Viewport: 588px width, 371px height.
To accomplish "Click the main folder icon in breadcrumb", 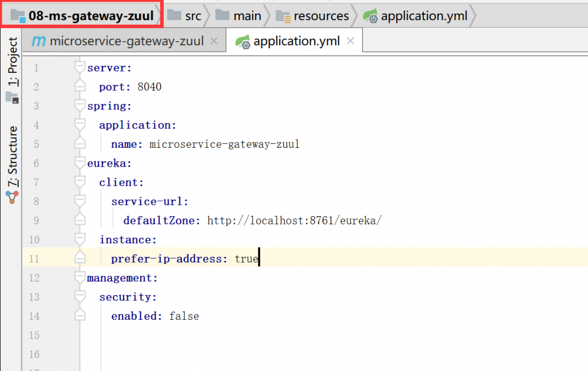I will 222,16.
